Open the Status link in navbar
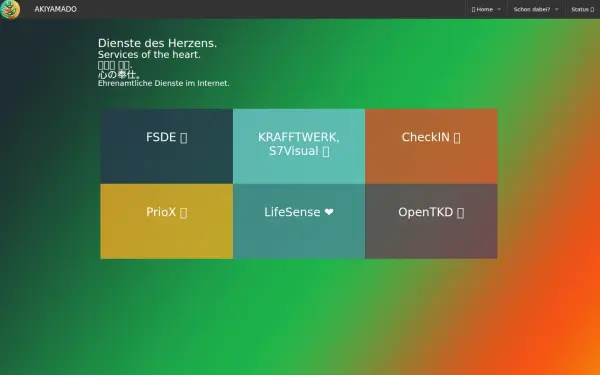The height and width of the screenshot is (375, 600). 583,9
